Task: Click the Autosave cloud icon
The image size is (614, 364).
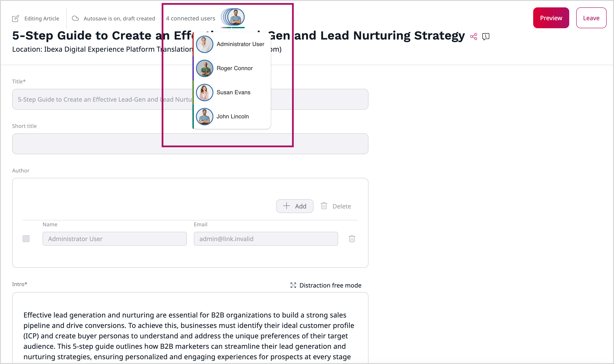Action: (75, 18)
